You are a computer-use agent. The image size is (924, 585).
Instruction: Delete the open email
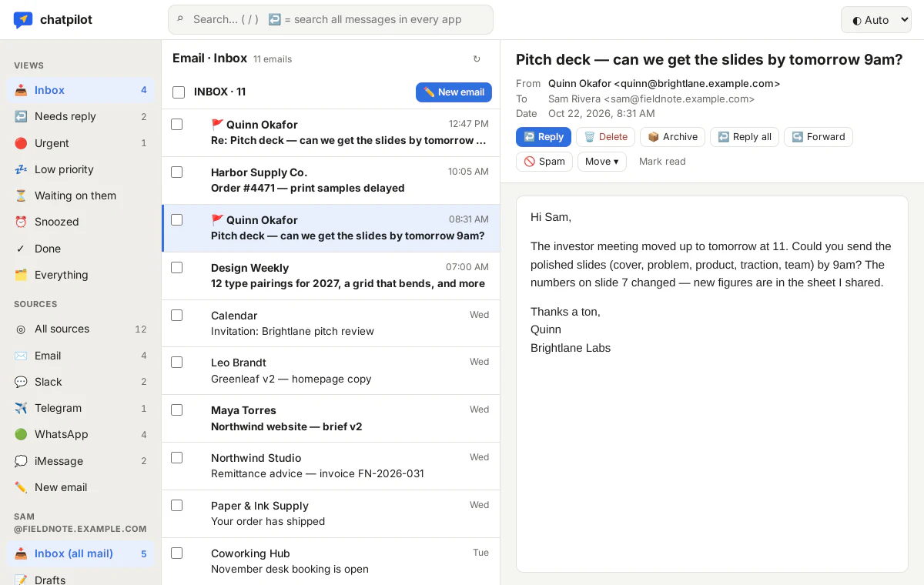[x=605, y=137]
